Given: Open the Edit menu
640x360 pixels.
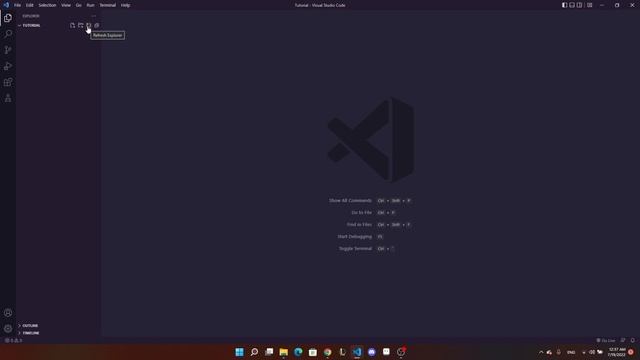Looking at the screenshot, I should tap(30, 5).
